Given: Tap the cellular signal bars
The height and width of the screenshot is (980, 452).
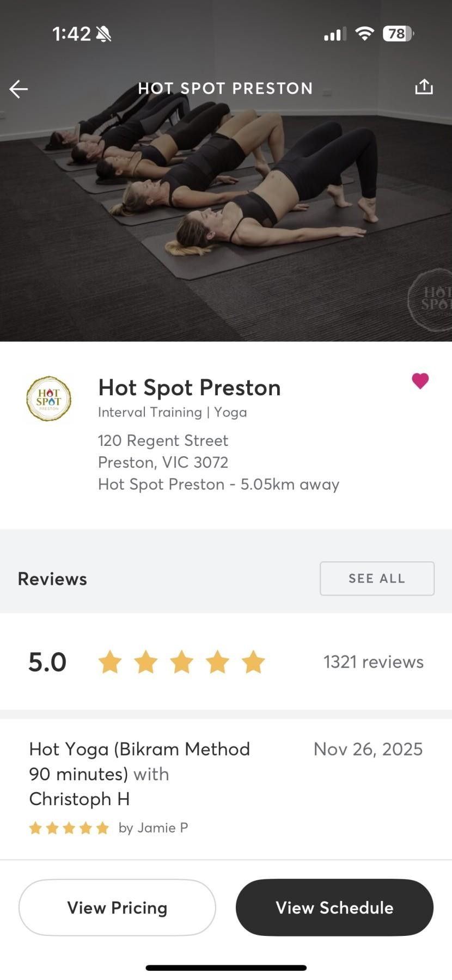Looking at the screenshot, I should coord(335,34).
